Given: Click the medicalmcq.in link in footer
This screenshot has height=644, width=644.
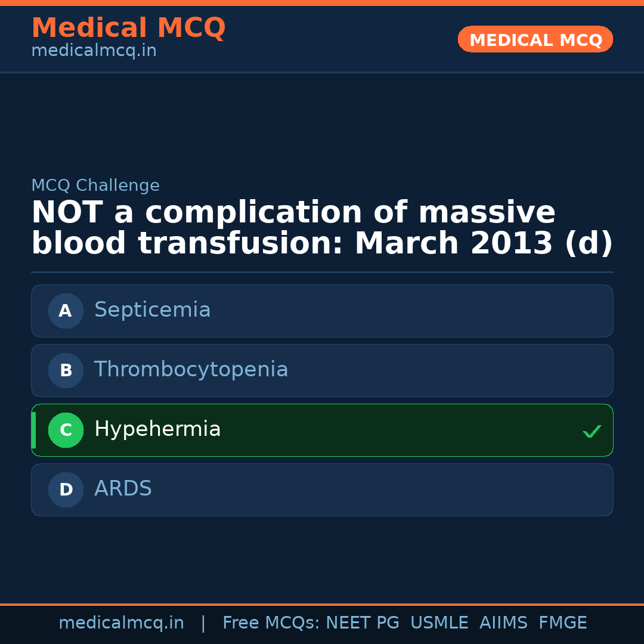Looking at the screenshot, I should click(121, 623).
